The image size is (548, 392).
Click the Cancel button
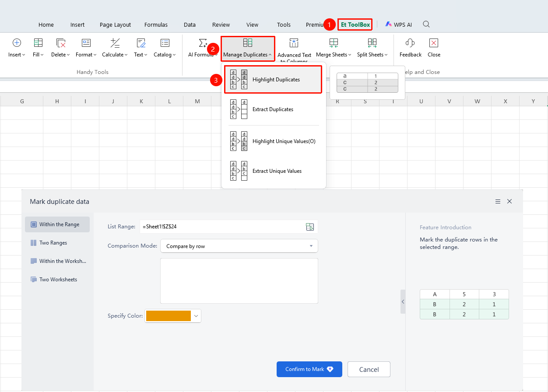point(369,369)
